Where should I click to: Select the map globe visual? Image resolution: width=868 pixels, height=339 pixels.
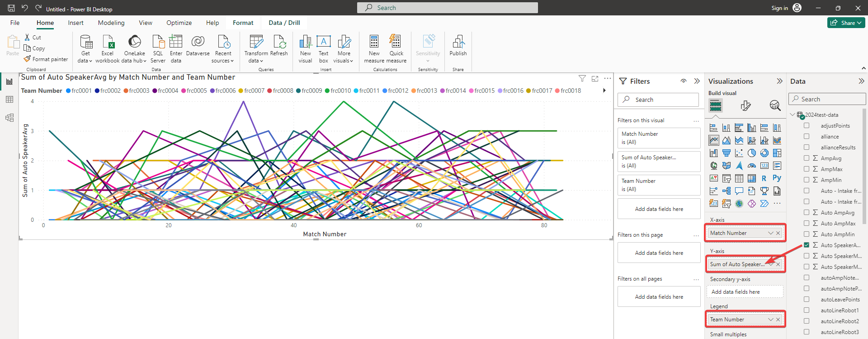coord(714,166)
